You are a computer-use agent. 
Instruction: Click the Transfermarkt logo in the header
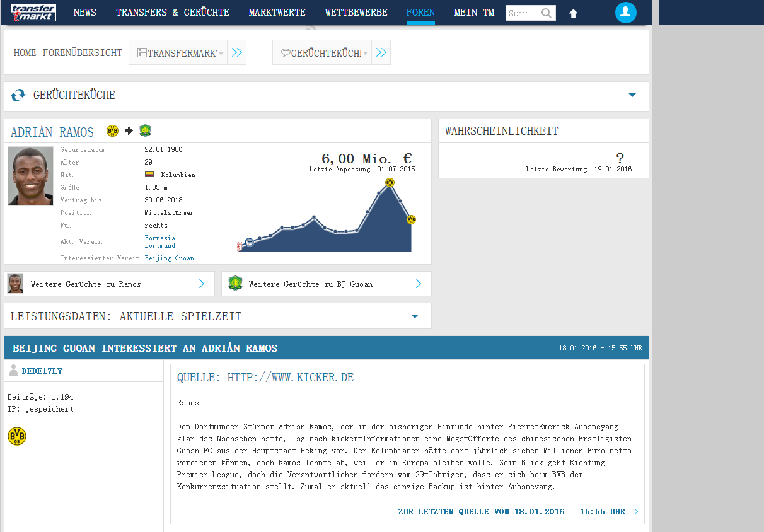point(33,13)
